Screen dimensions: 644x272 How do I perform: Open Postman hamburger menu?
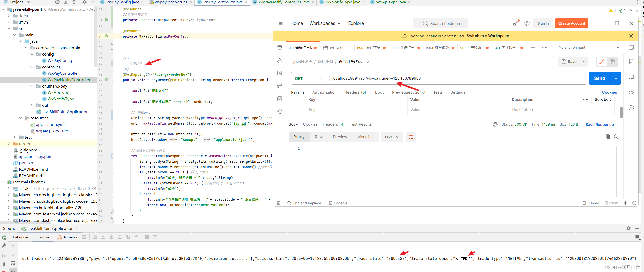coord(280,23)
